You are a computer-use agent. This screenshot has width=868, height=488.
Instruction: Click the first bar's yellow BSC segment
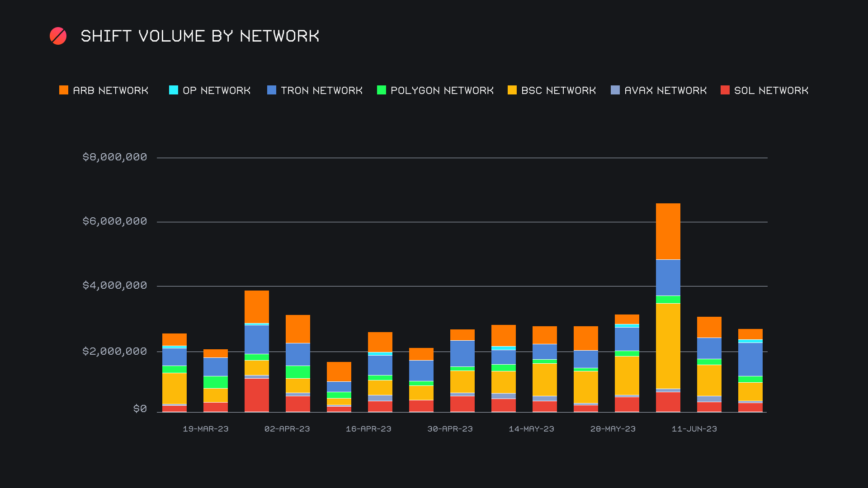(174, 388)
